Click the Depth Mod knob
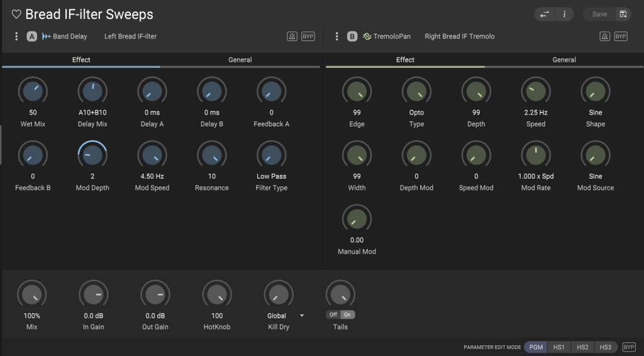This screenshot has height=356, width=644. tap(416, 155)
